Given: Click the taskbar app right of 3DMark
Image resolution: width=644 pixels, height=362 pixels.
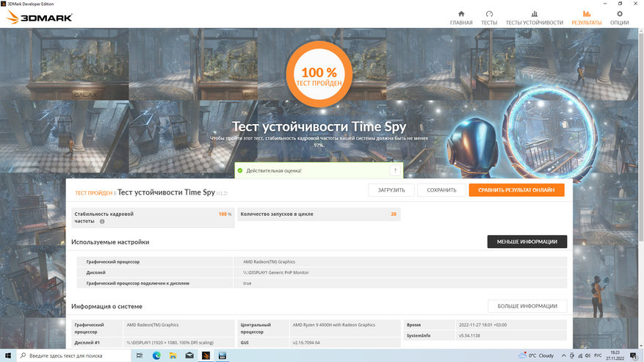Looking at the screenshot, I should [x=222, y=355].
